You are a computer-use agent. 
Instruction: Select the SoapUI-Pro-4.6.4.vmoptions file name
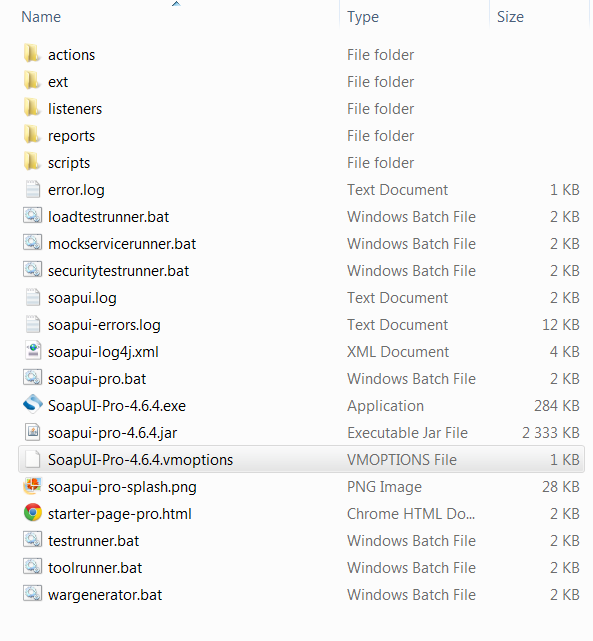click(140, 460)
